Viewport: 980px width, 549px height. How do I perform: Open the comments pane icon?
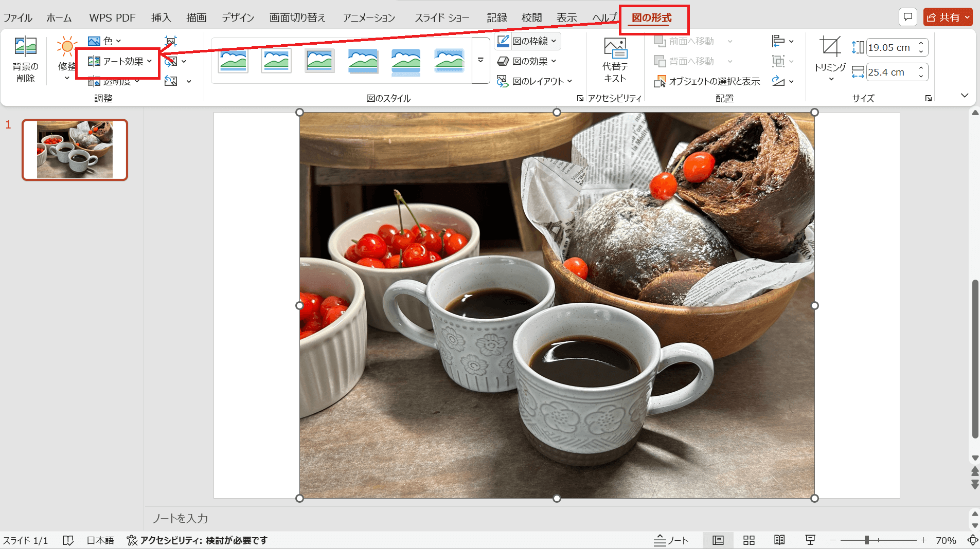pyautogui.click(x=908, y=17)
